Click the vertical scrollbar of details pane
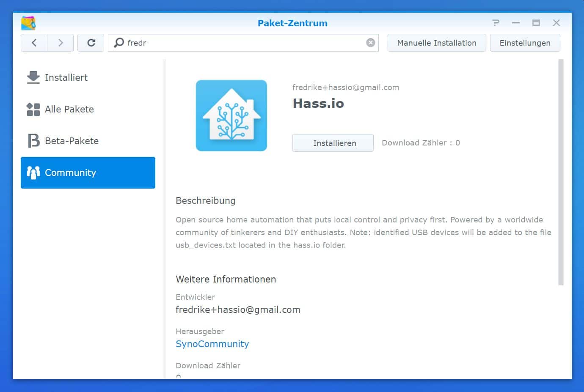Image resolution: width=584 pixels, height=392 pixels. (561, 172)
